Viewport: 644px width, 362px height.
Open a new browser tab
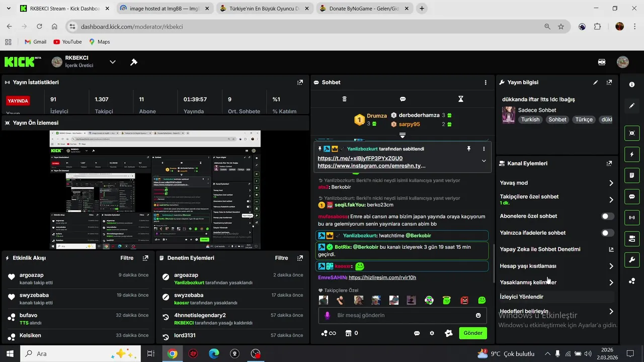(x=422, y=9)
